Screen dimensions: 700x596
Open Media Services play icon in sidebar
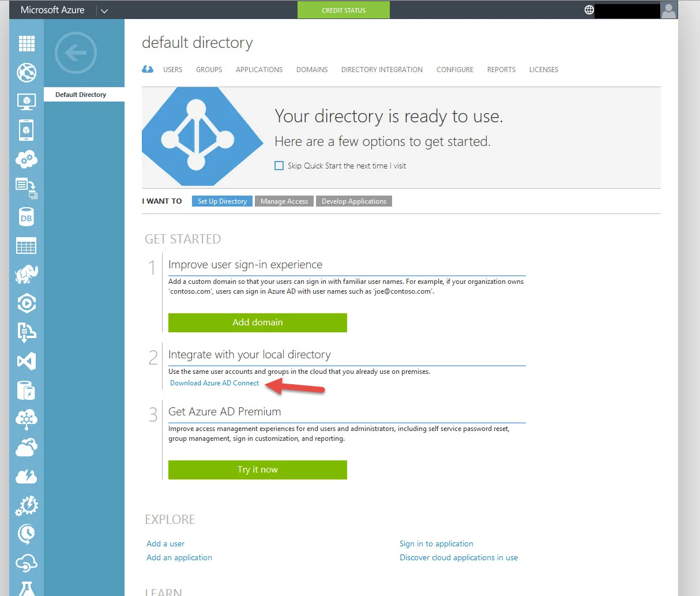(x=27, y=303)
